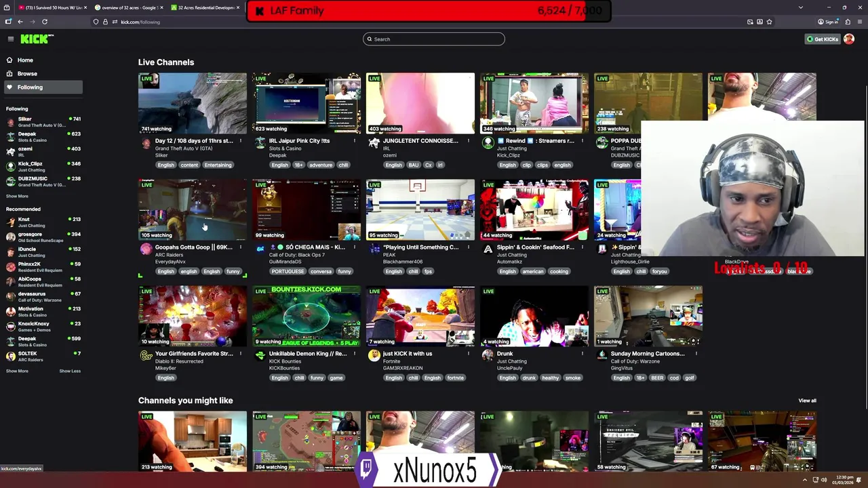Click Automatikz channel avatar under Sippin' & Cookin'
This screenshot has width=868, height=488.
(x=488, y=249)
